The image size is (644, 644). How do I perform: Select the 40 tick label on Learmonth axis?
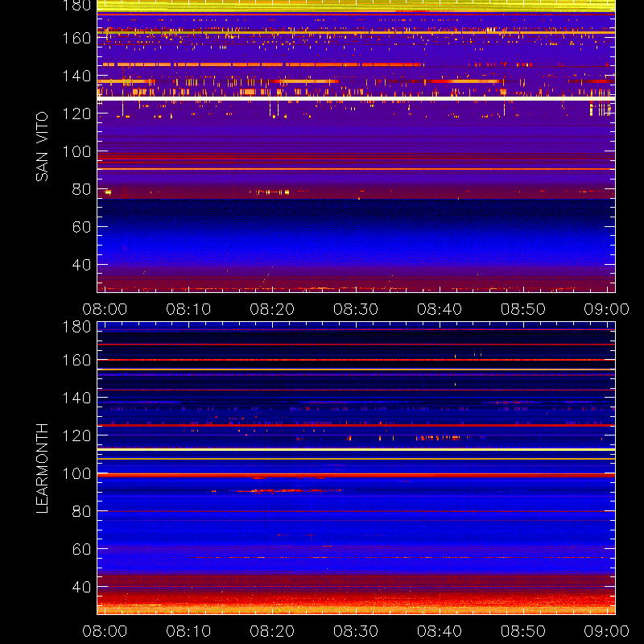81,587
